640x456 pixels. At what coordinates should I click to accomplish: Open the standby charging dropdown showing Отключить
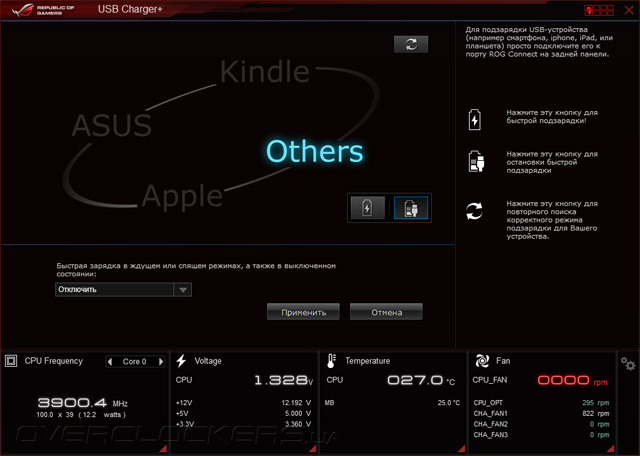tap(123, 289)
